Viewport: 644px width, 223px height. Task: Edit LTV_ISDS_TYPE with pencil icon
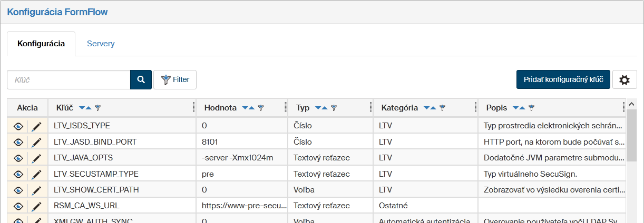click(36, 126)
